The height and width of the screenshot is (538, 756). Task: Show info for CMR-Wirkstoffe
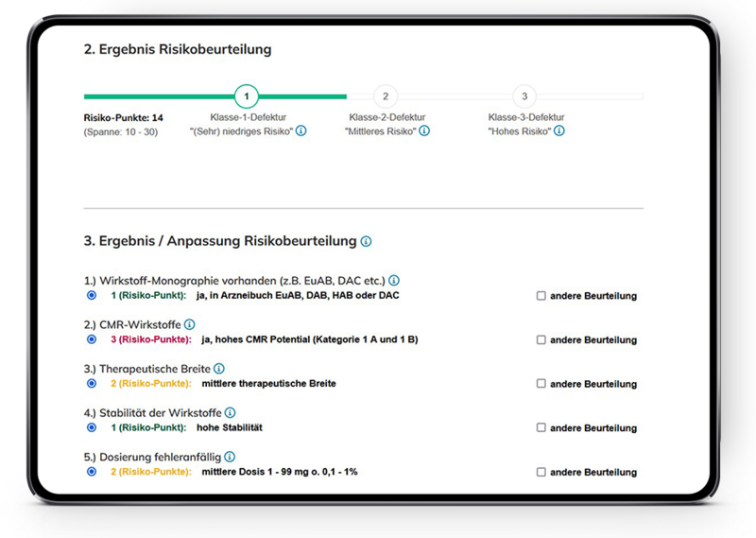point(189,324)
